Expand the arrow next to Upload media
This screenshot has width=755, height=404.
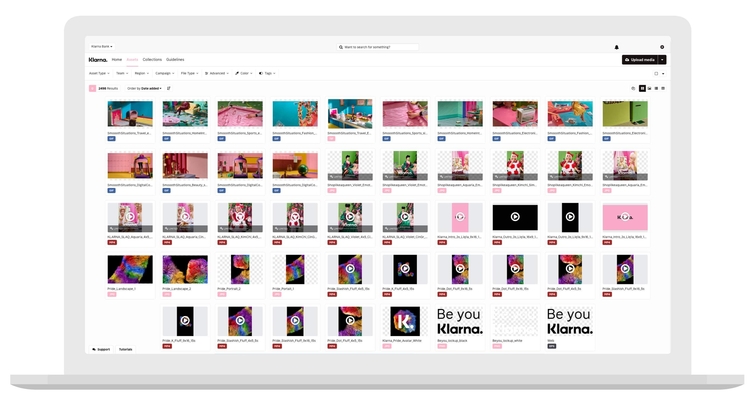coord(663,60)
